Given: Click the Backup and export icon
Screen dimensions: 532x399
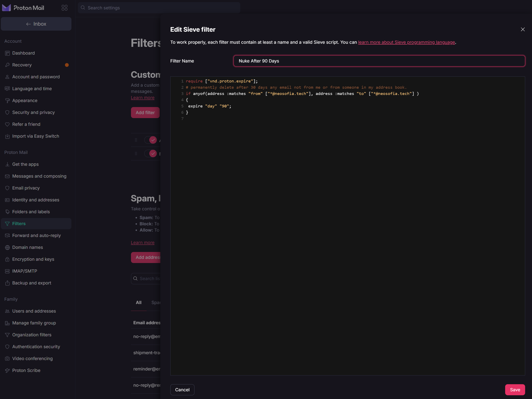Looking at the screenshot, I should point(7,283).
